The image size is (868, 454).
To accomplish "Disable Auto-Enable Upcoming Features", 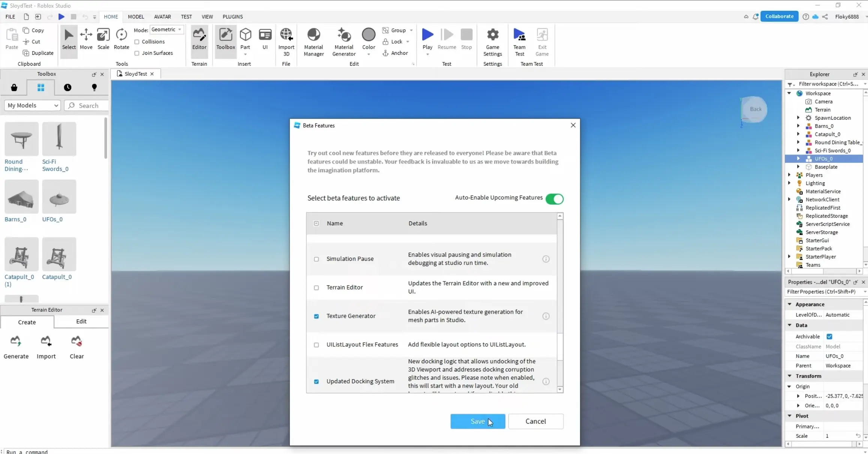I will click(555, 199).
